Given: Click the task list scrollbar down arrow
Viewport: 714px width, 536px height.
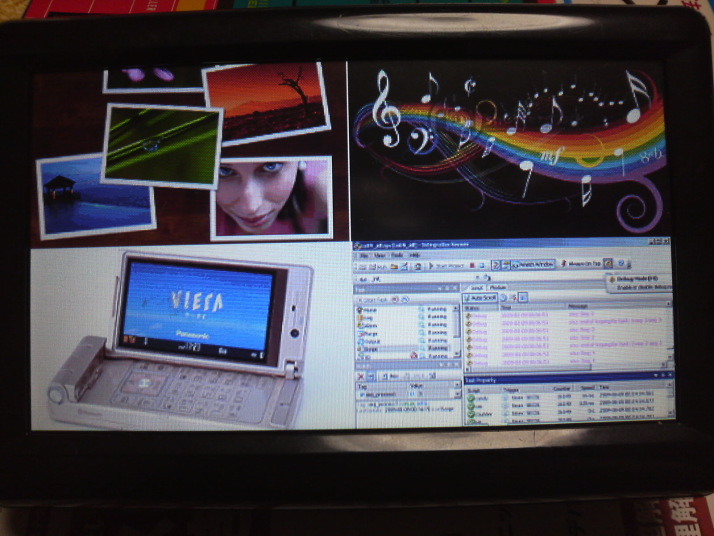Looking at the screenshot, I should 457,353.
